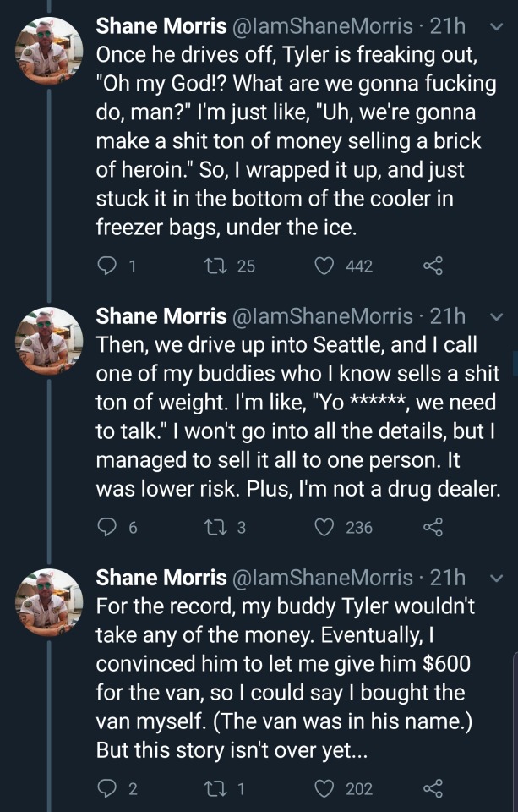Like the tweet with 442 likes
The image size is (518, 812).
point(324,266)
